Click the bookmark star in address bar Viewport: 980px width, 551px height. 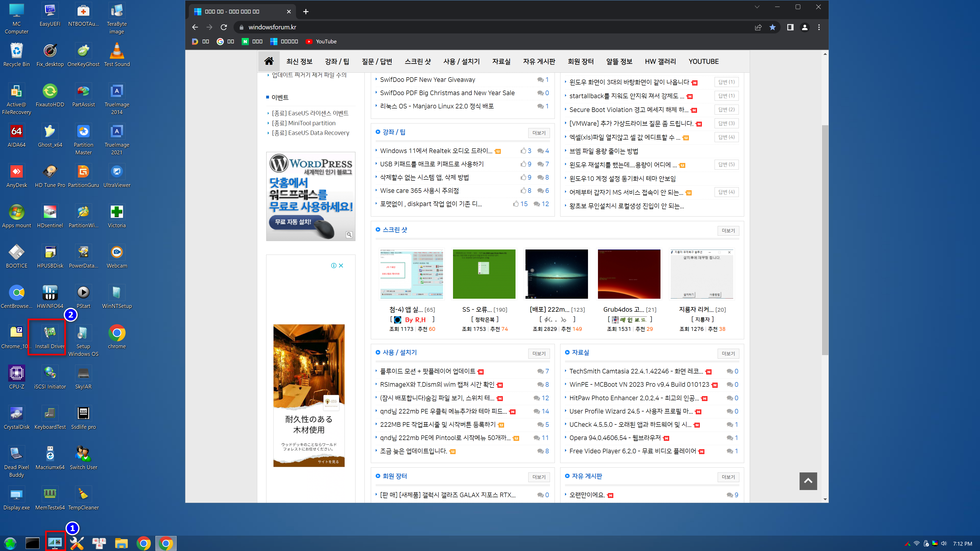pyautogui.click(x=772, y=27)
